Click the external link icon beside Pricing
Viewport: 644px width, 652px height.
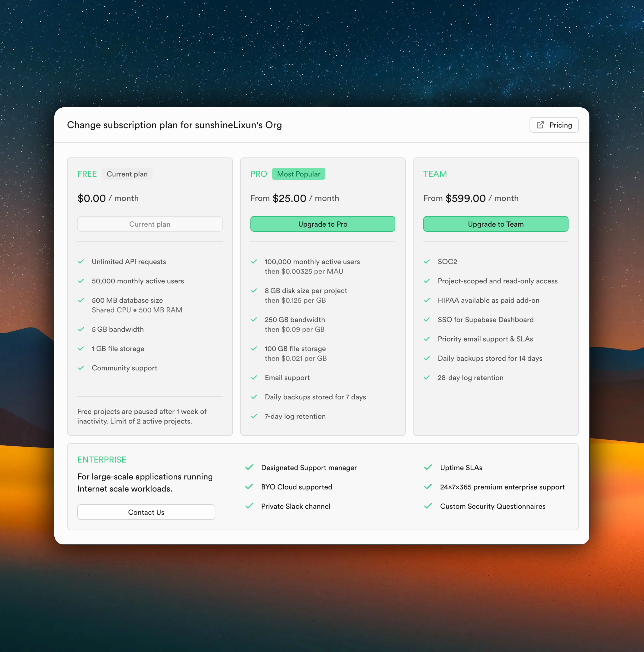(540, 125)
